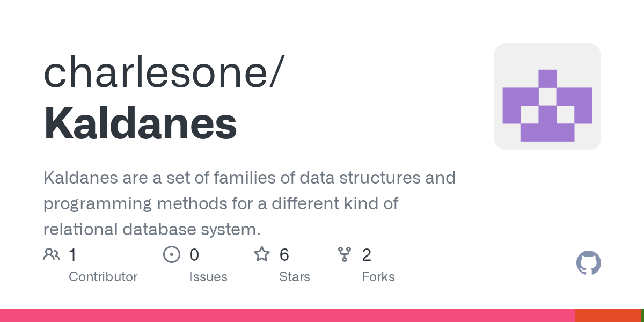Open the Kaldanes repository title

coord(140,124)
